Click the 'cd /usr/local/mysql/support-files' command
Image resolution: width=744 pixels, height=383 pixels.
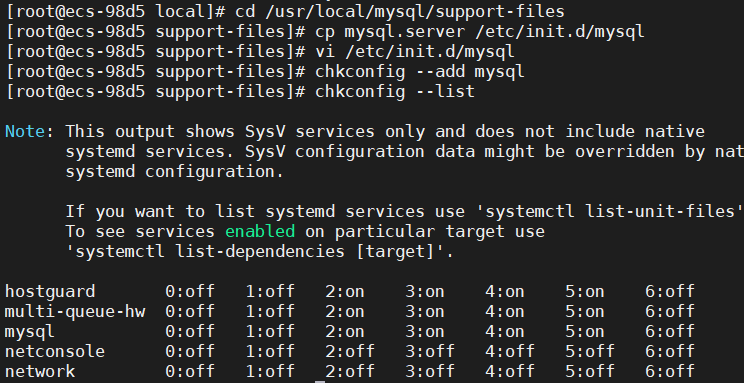click(x=400, y=12)
